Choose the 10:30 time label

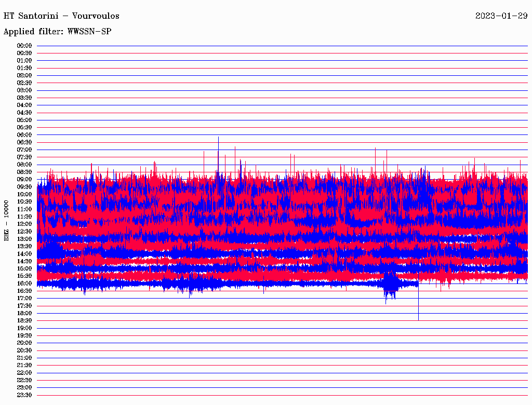[24, 201]
